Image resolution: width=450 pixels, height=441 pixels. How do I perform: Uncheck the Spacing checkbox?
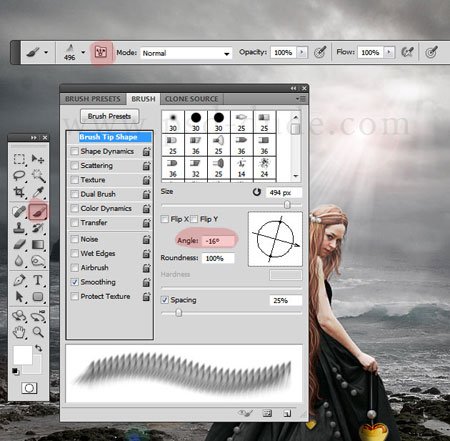coord(164,300)
